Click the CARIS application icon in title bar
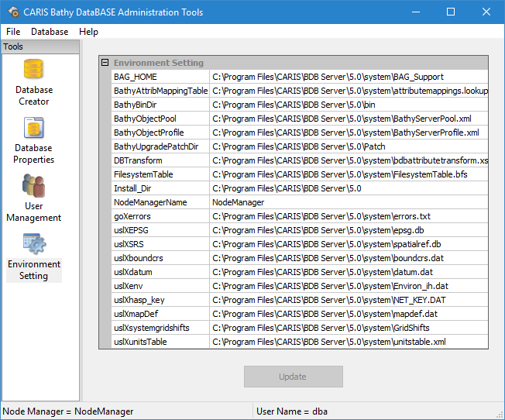Viewport: 505px width, 420px height. click(x=12, y=12)
